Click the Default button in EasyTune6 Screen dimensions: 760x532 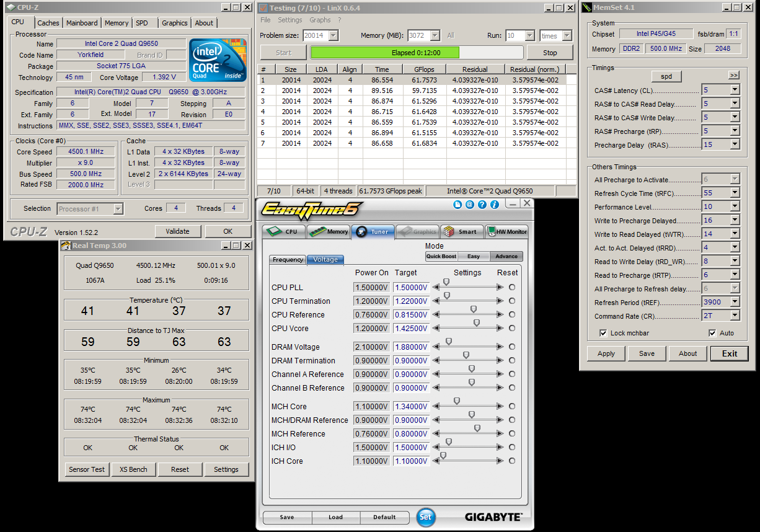(x=384, y=517)
